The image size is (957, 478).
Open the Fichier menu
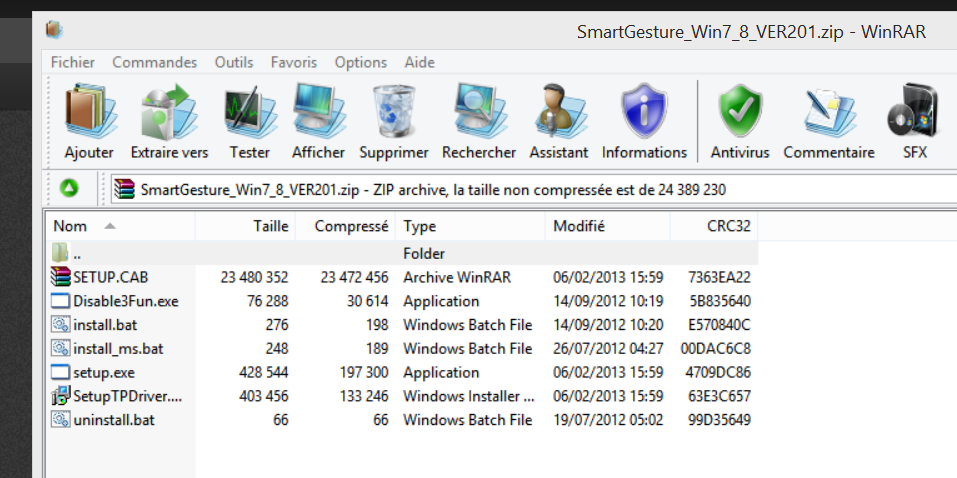(72, 62)
